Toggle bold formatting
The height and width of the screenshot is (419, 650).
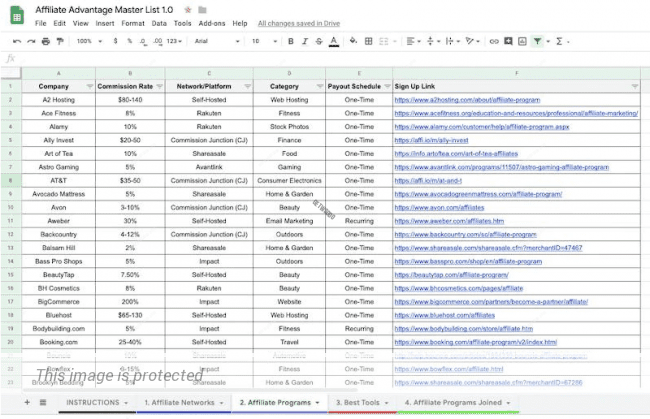pos(290,41)
